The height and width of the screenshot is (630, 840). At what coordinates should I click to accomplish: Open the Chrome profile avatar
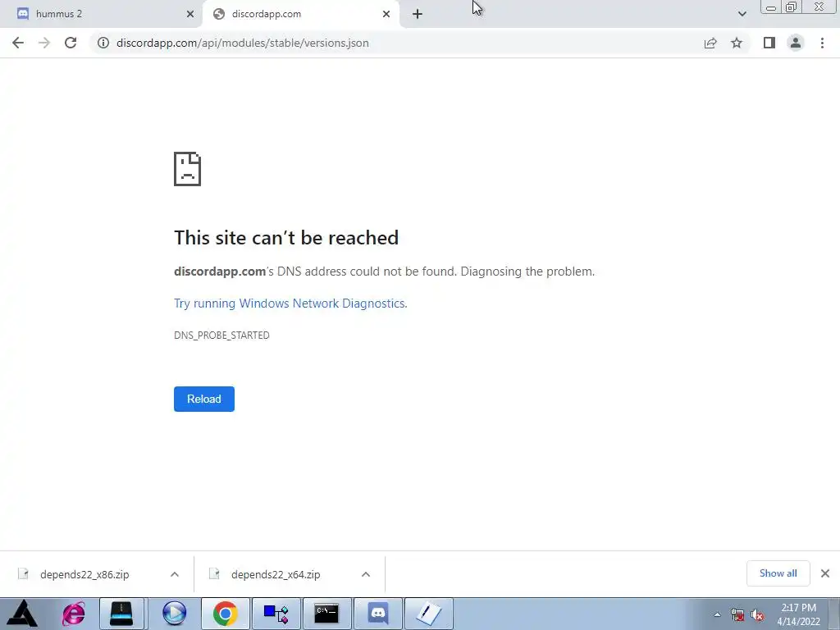pyautogui.click(x=796, y=43)
